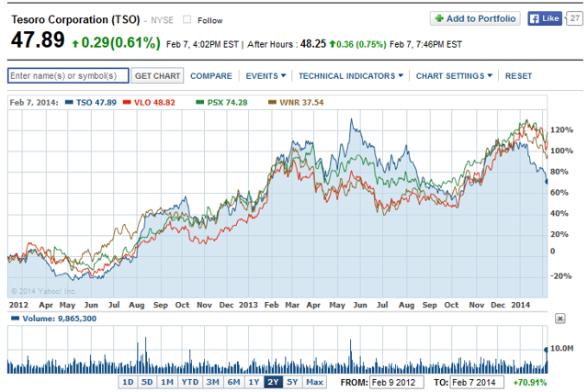
Task: Click the Like count bubble showing 27
Action: point(575,18)
